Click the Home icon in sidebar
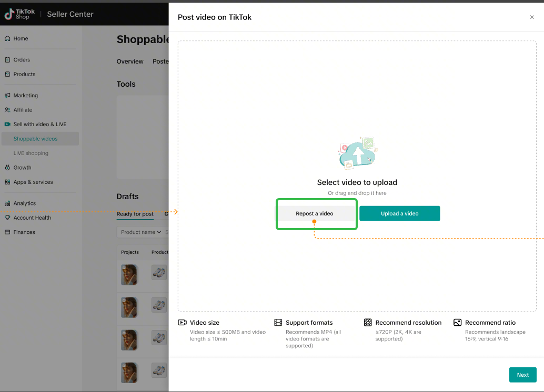The image size is (544, 392). (7, 38)
